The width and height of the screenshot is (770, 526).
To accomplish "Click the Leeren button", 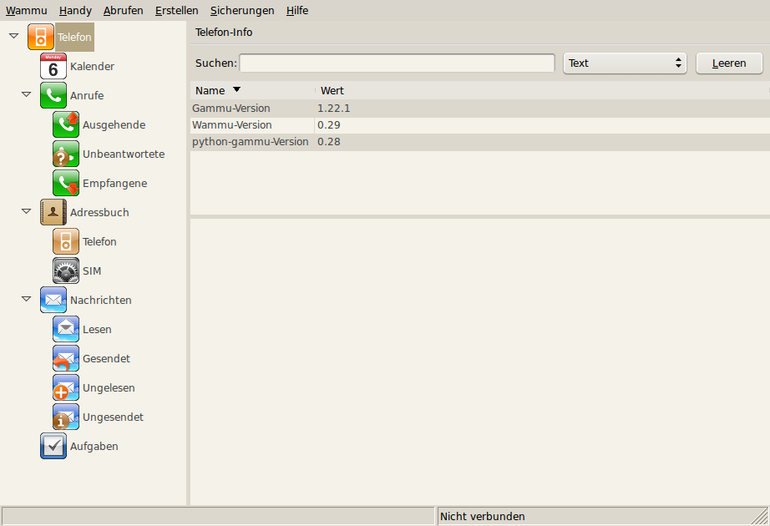I will point(729,63).
